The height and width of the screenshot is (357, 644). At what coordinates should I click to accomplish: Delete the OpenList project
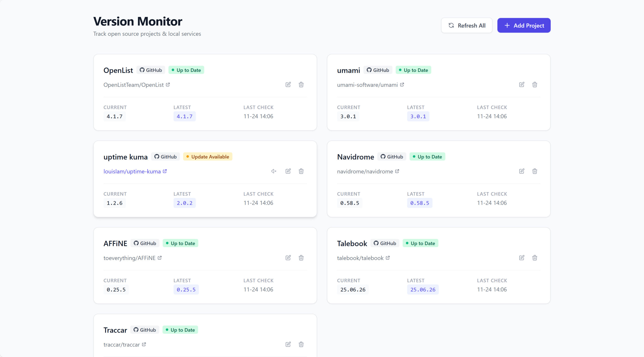[301, 85]
